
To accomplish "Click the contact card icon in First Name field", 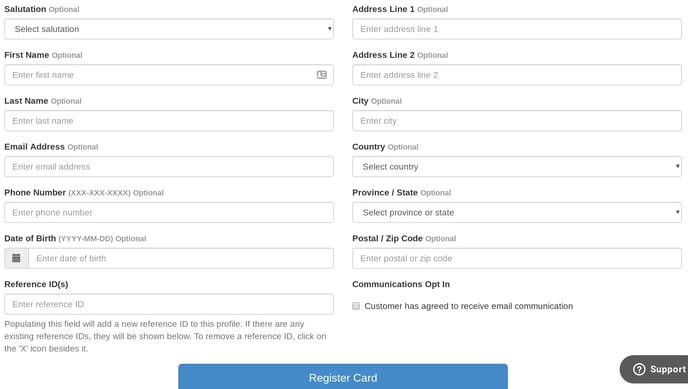I will click(322, 75).
